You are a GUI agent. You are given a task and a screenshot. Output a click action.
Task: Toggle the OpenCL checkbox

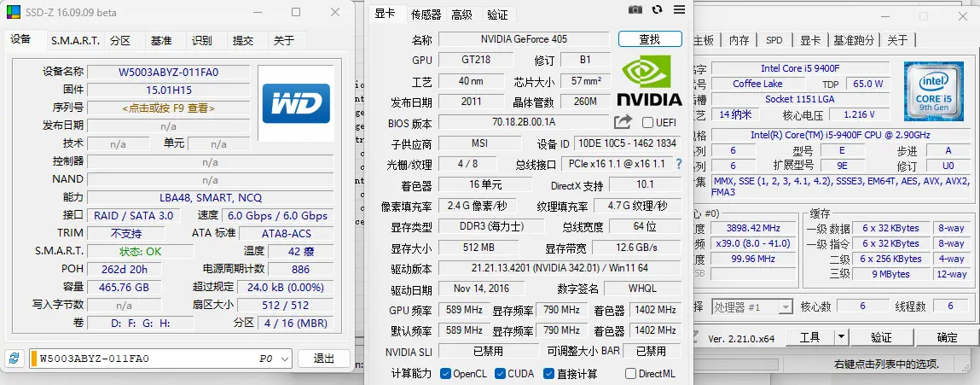pos(445,374)
